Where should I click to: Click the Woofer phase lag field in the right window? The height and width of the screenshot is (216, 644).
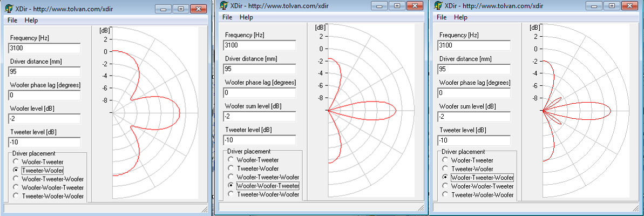point(474,93)
